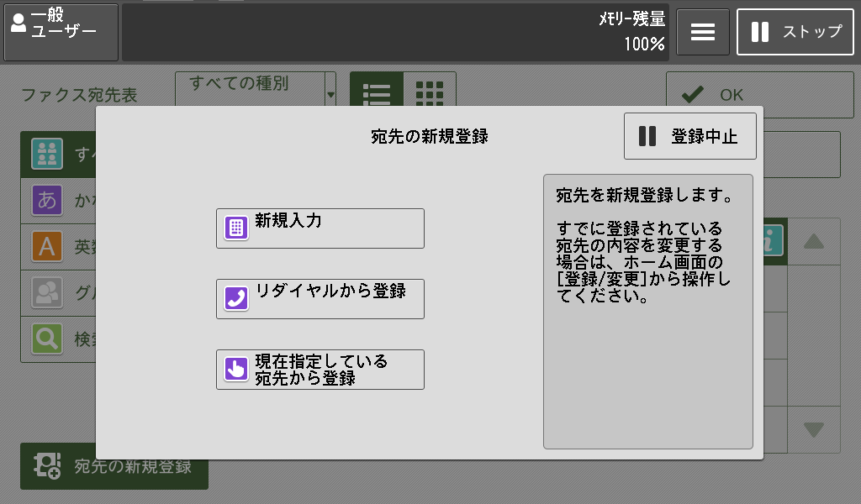Click the add-contact icon at bottom left
Screen dimensions: 861x504
click(47, 466)
